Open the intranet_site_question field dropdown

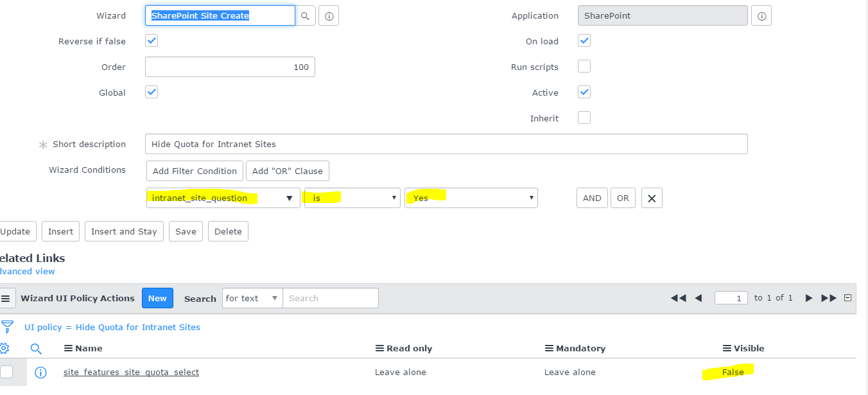point(223,198)
